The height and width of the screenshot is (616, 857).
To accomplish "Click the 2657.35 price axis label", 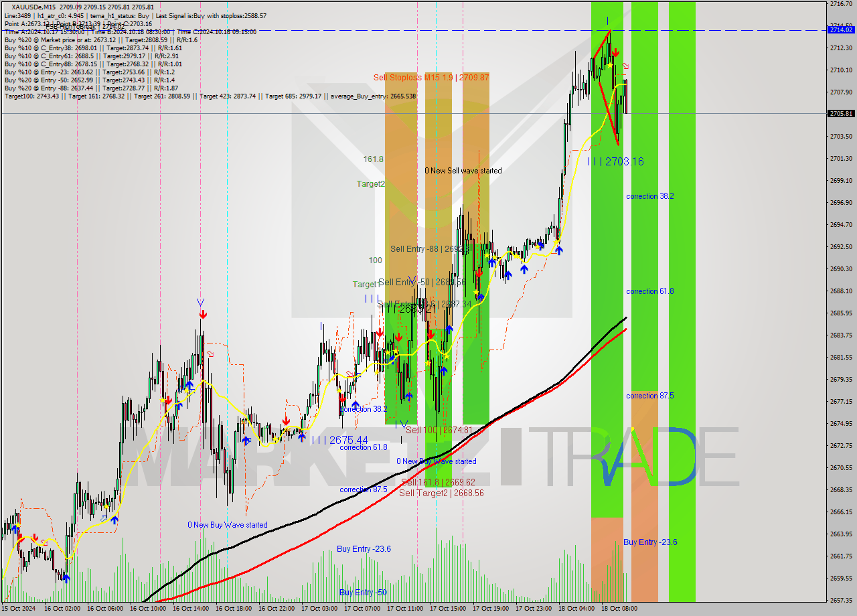I will coord(840,601).
